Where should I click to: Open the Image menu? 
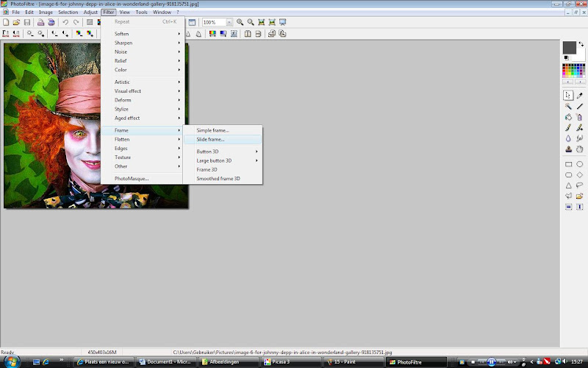click(x=46, y=12)
